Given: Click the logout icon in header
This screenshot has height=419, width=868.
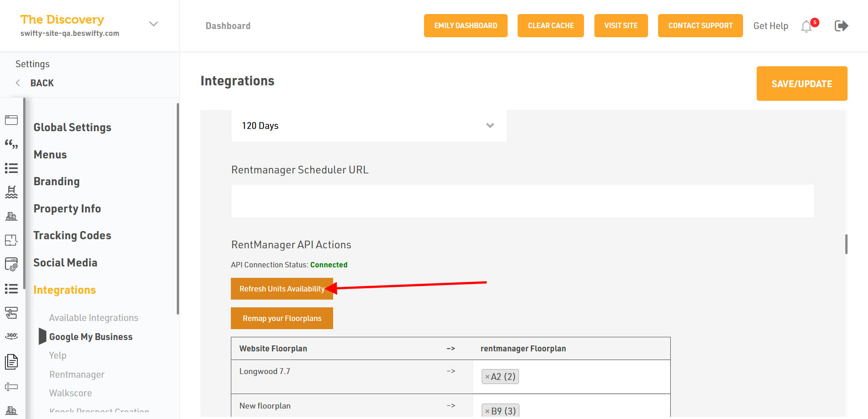Looking at the screenshot, I should tap(841, 26).
